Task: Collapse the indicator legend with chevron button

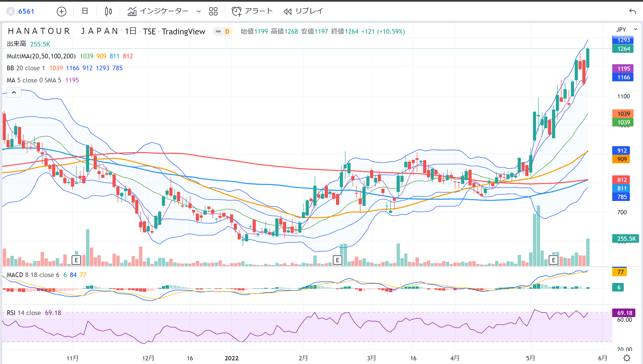Action: (x=14, y=93)
